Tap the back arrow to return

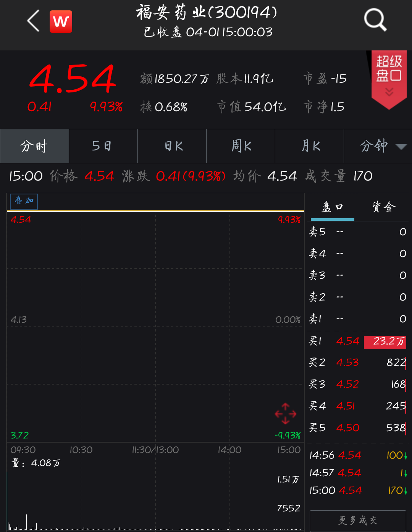[x=33, y=21]
